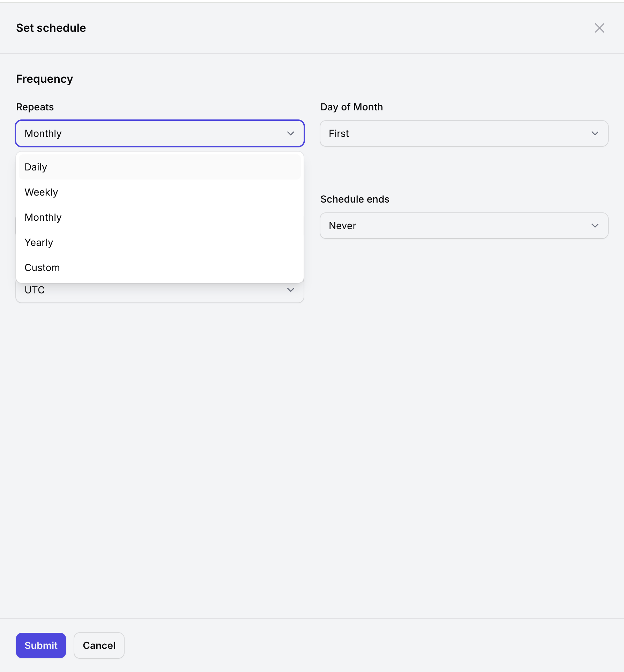Click the Frequency section heading
The height and width of the screenshot is (672, 624).
click(x=44, y=79)
